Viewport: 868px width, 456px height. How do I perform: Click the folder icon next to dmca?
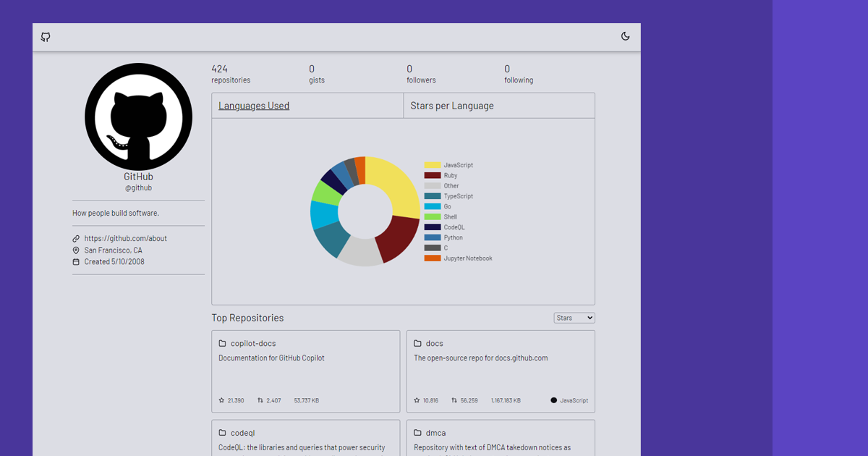[x=418, y=433]
